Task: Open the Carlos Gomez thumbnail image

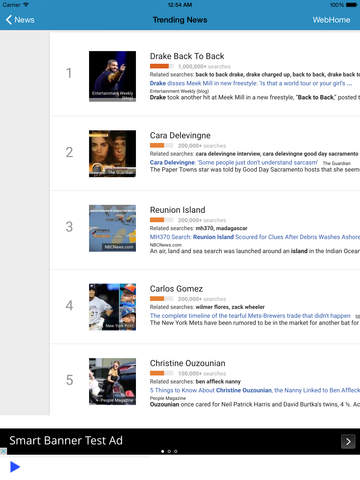Action: (112, 307)
